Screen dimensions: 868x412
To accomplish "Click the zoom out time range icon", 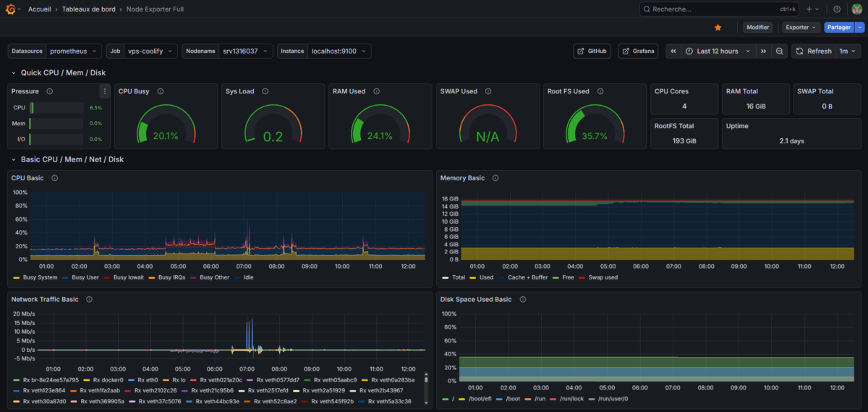I will coord(779,51).
